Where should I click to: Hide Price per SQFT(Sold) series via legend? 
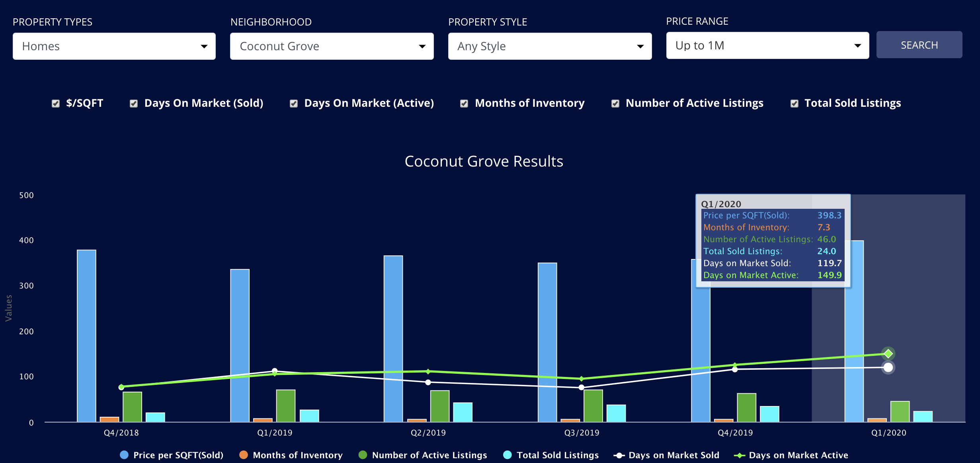click(x=172, y=455)
